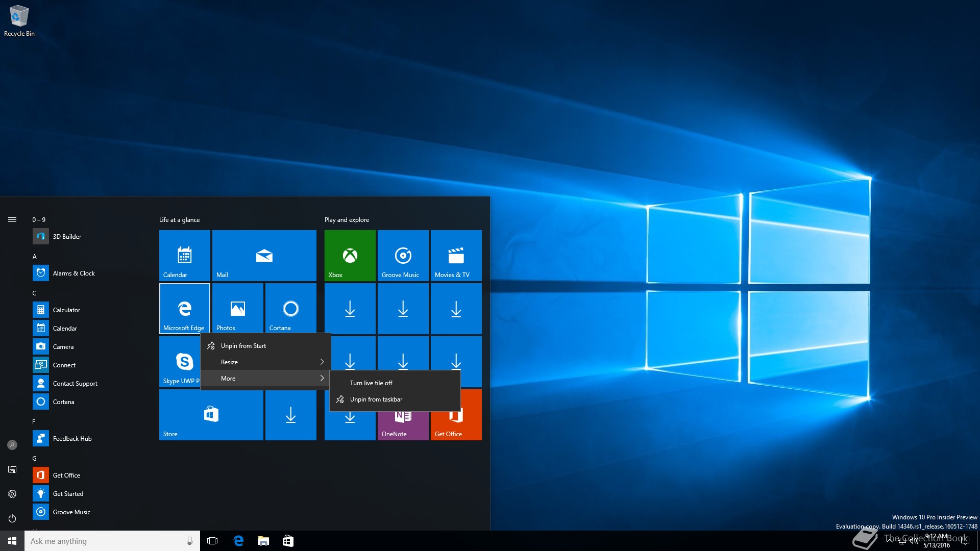Click the volume icon in system tray
The width and height of the screenshot is (980, 551).
[914, 541]
